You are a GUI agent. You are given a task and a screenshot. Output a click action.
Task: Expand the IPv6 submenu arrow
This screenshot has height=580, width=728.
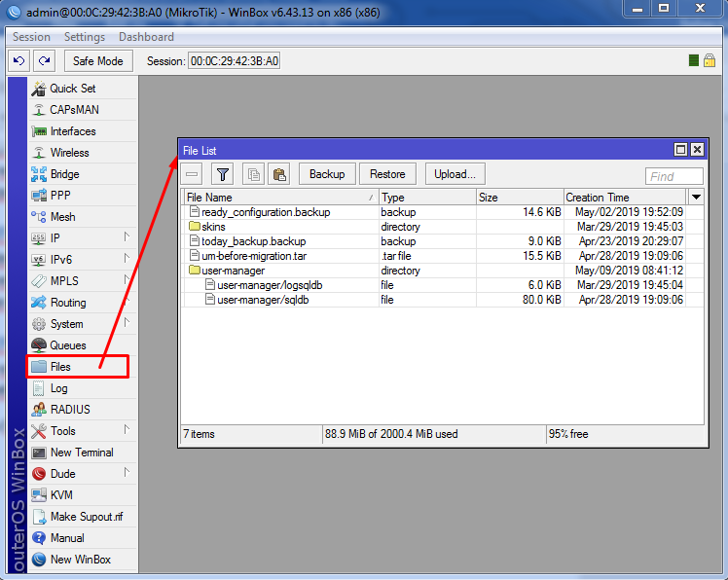click(127, 258)
